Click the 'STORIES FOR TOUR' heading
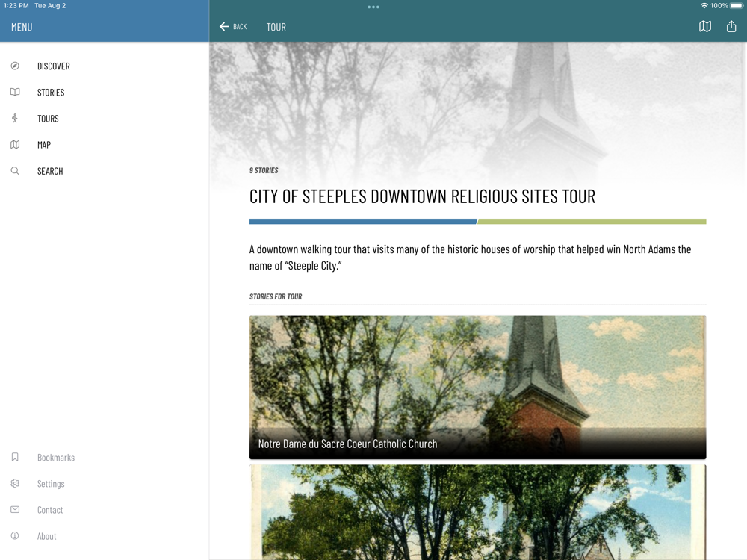The width and height of the screenshot is (747, 560). pyautogui.click(x=276, y=296)
